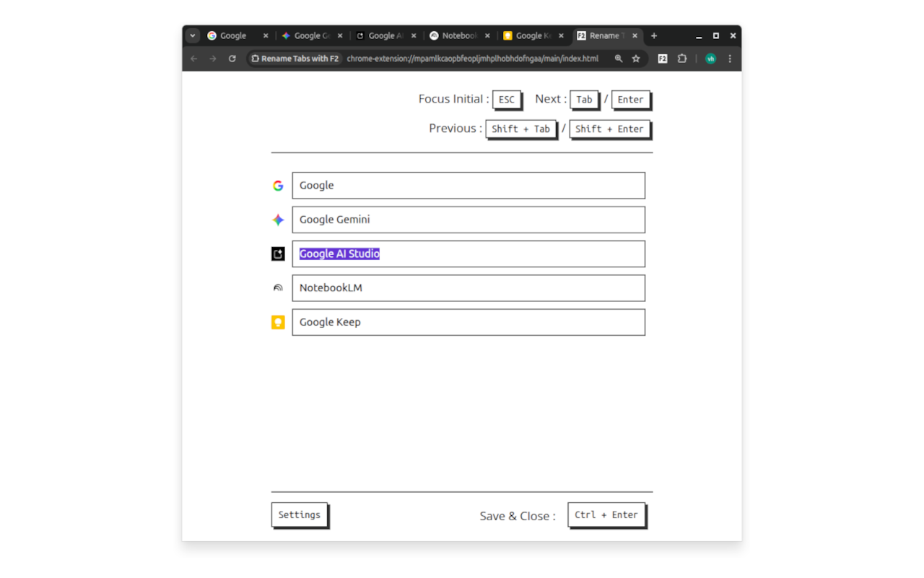The image size is (924, 578).
Task: Click the ESC key button
Action: pyautogui.click(x=507, y=100)
